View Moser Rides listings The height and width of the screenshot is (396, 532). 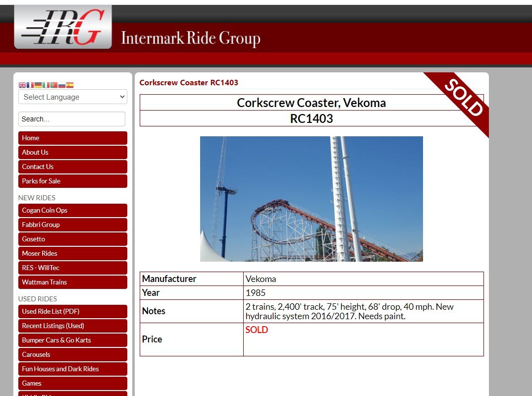click(73, 253)
